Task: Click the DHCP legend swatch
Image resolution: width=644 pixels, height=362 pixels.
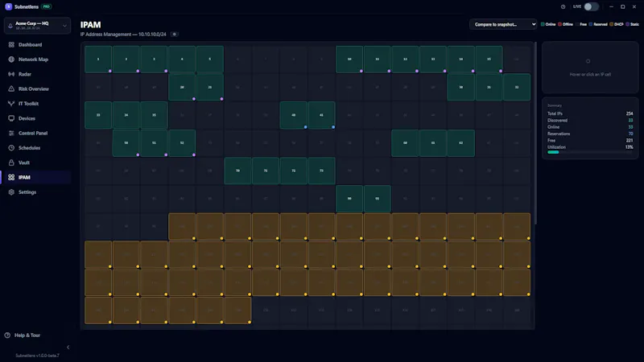Action: tap(612, 24)
